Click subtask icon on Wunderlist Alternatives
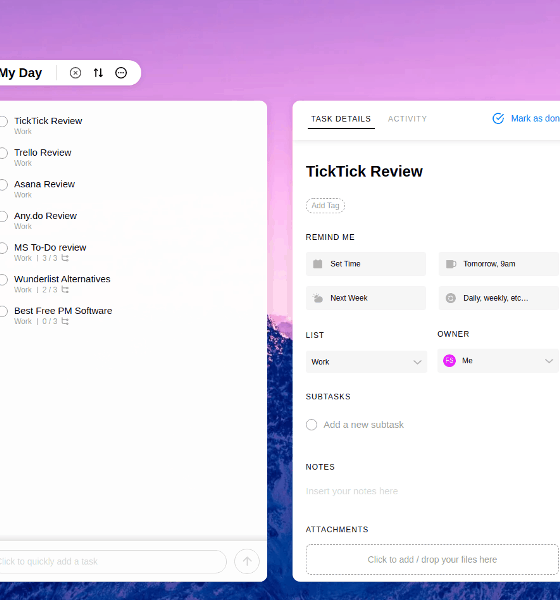 (65, 290)
